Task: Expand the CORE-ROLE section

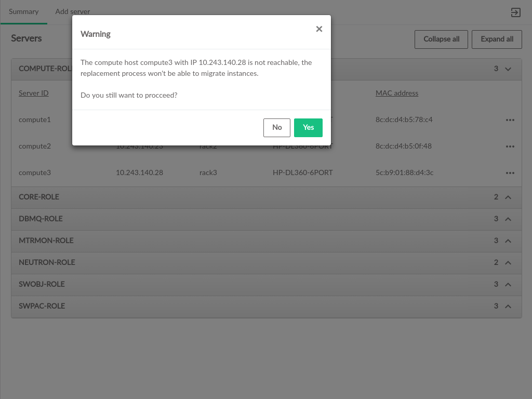Action: click(x=508, y=197)
